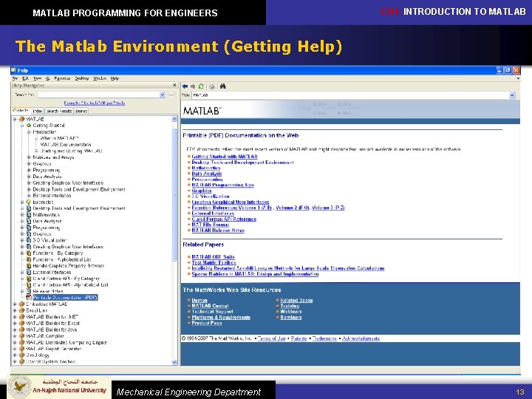
Task: Click the Print icon in help toolbar
Action: [212, 86]
